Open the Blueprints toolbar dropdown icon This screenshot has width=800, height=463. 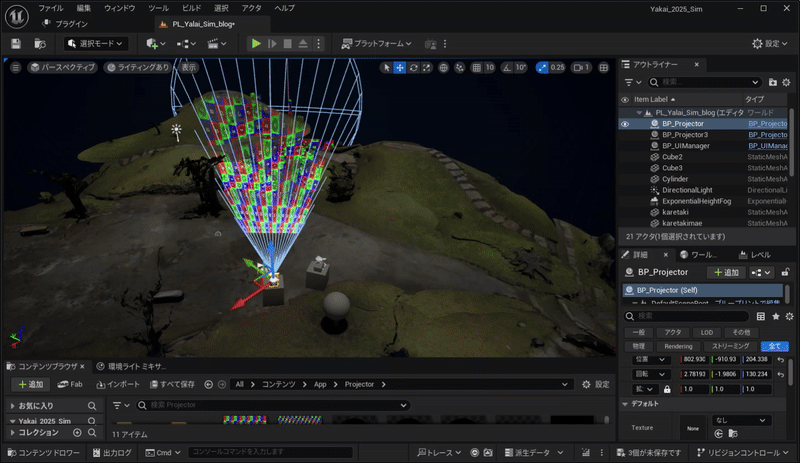pyautogui.click(x=186, y=44)
